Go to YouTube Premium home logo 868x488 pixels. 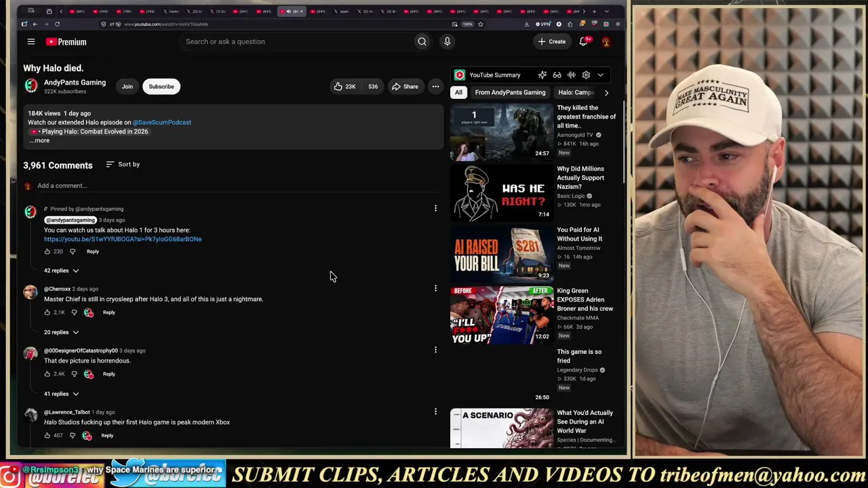click(66, 42)
